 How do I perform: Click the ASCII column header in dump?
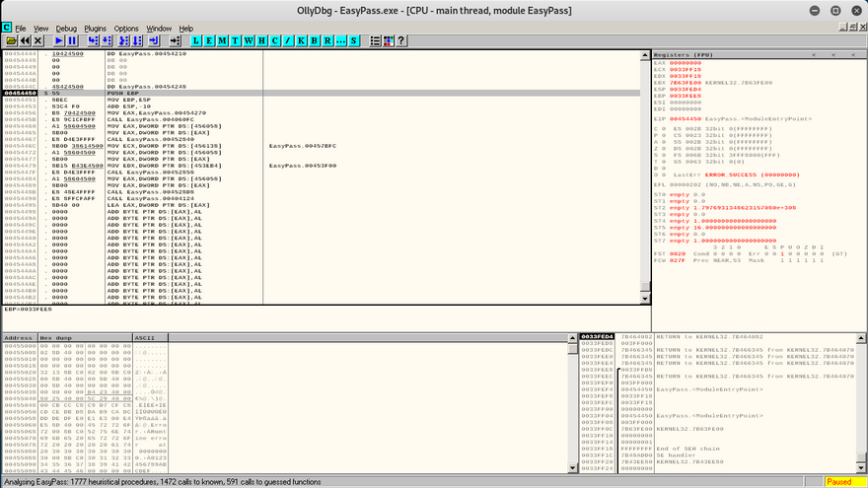click(x=151, y=337)
